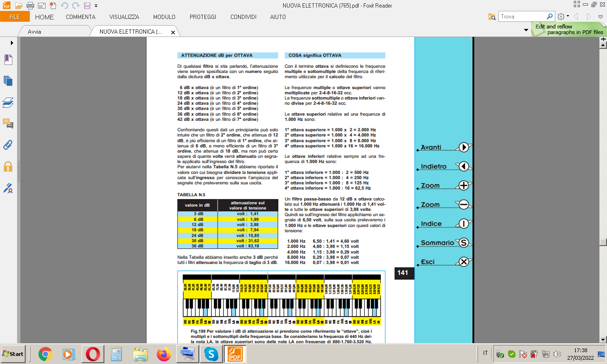Image resolution: width=607 pixels, height=364 pixels.
Task: Click the vertical scrollbar thumb
Action: click(603, 242)
